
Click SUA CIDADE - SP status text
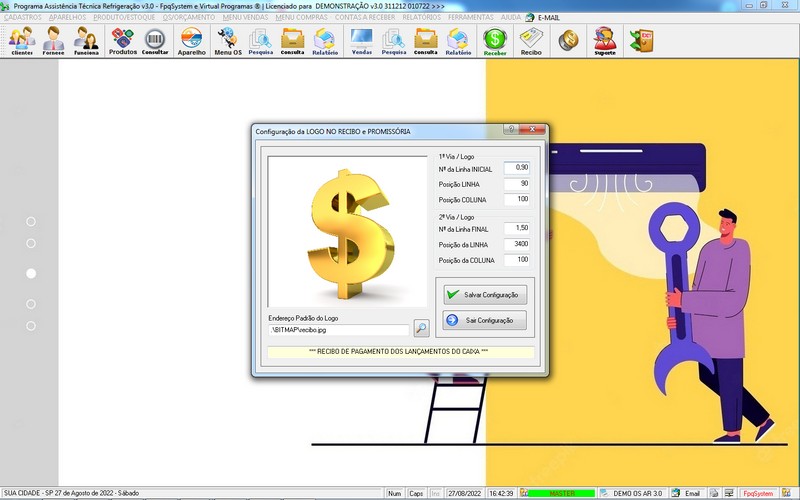coord(71,493)
